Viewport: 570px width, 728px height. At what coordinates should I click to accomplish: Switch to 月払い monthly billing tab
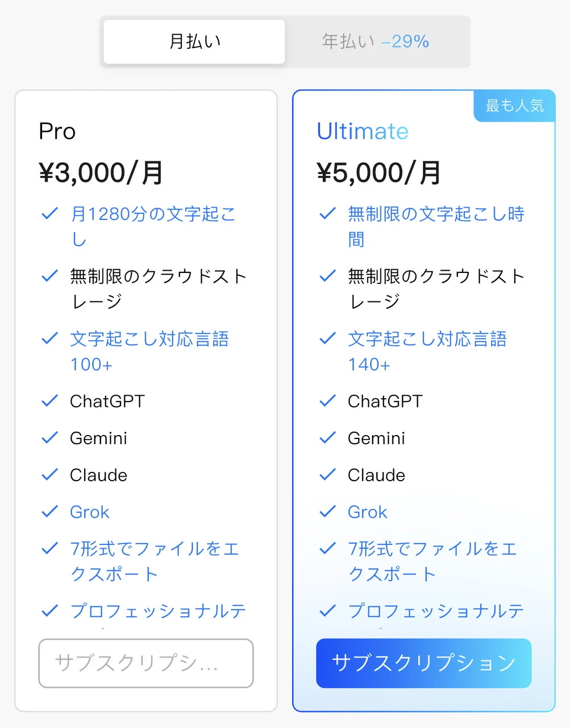click(x=194, y=42)
